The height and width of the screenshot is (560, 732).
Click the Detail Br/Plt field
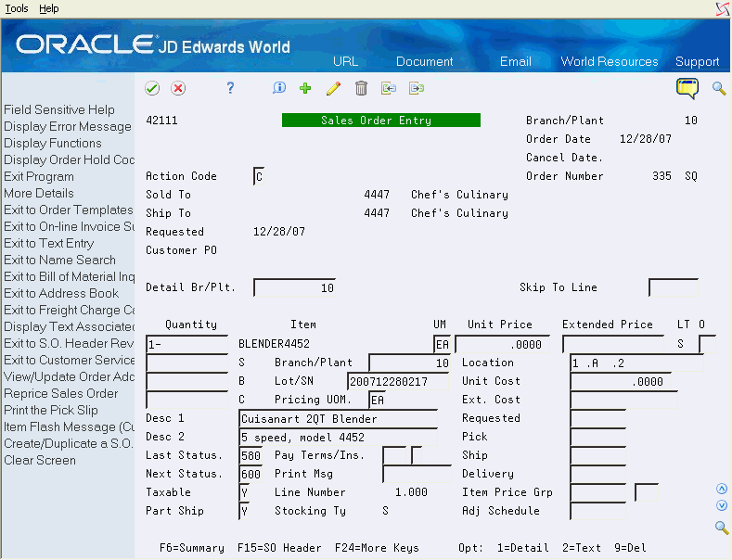click(295, 288)
